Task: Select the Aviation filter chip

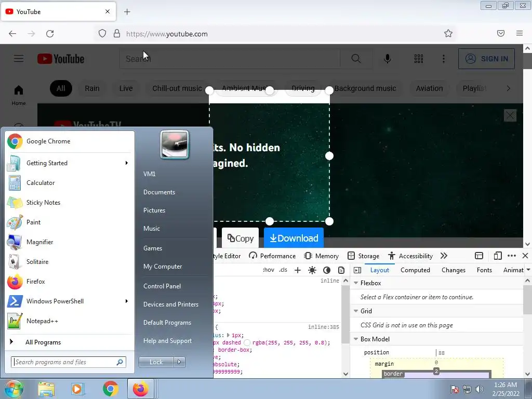Action: tap(430, 88)
